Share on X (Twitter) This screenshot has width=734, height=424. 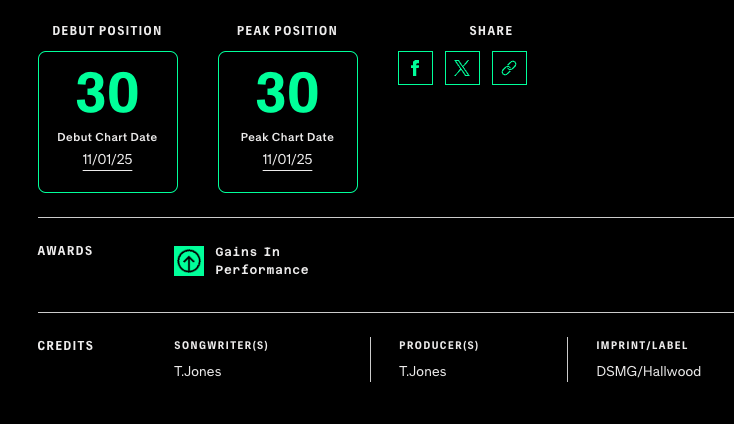click(x=462, y=68)
